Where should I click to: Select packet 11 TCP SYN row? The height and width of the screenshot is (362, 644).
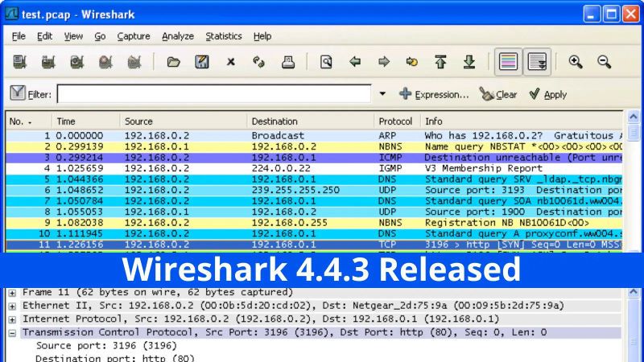point(314,245)
